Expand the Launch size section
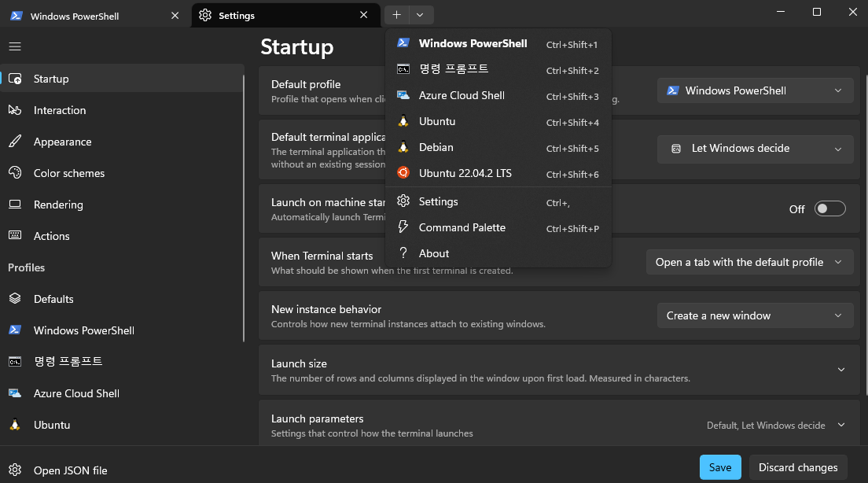 pyautogui.click(x=840, y=370)
